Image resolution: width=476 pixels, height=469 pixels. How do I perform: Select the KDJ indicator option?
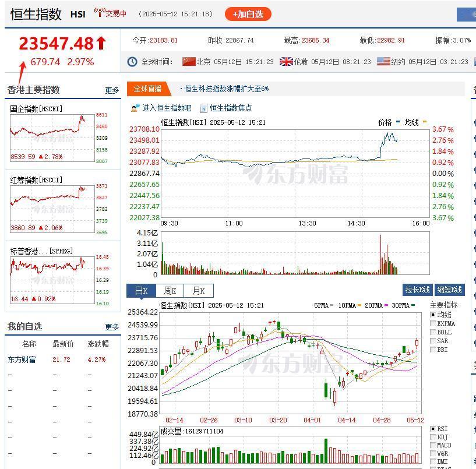(x=433, y=437)
